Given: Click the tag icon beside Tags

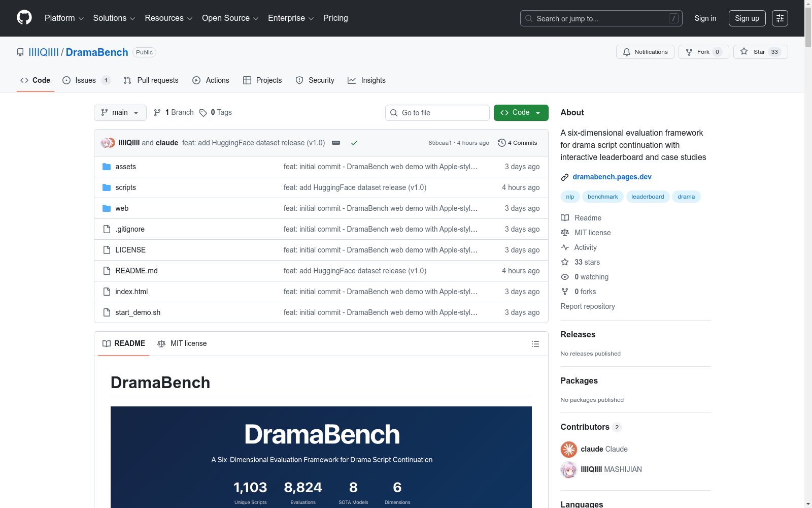Looking at the screenshot, I should pos(203,113).
